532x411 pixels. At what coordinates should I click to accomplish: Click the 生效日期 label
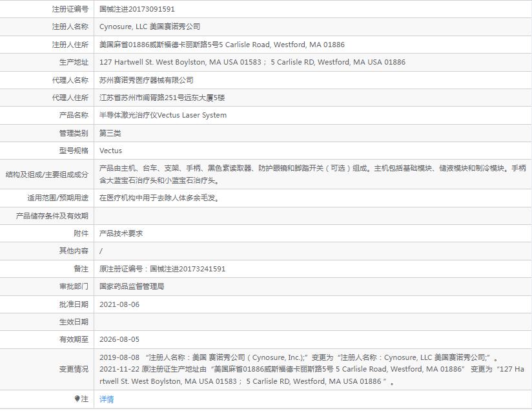74,322
